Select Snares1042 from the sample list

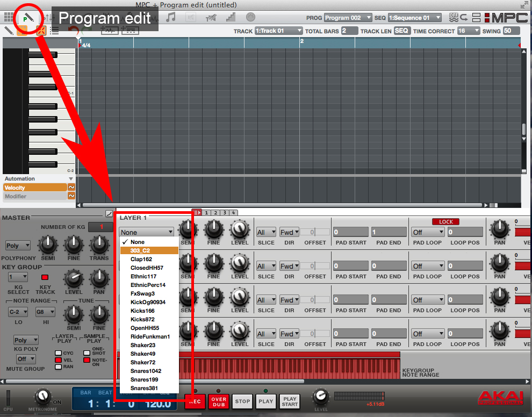[146, 371]
